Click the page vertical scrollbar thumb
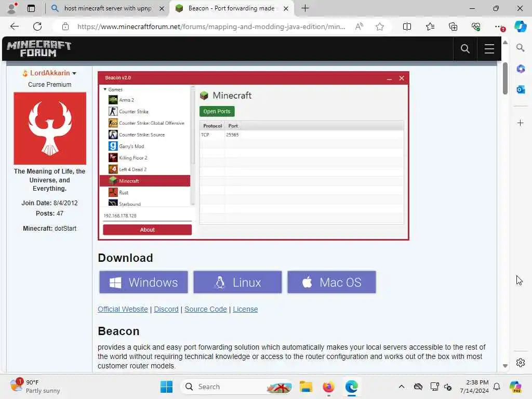Viewport: 532px width, 399px height. (x=505, y=78)
